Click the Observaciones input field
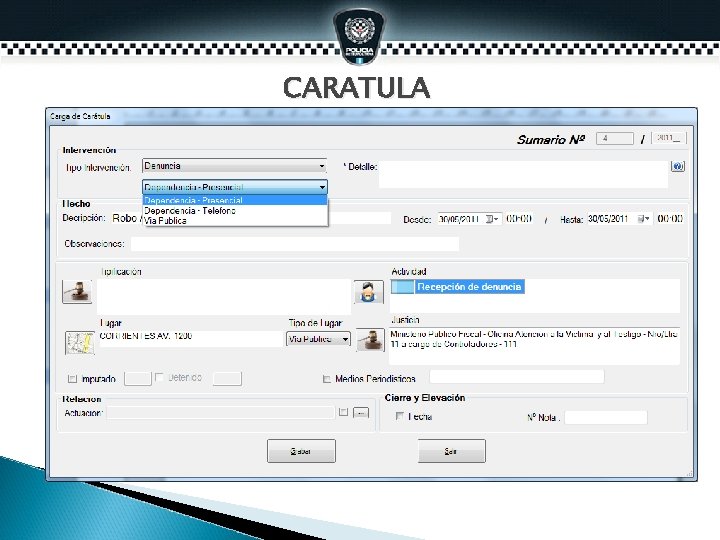720x540 pixels. [x=295, y=244]
